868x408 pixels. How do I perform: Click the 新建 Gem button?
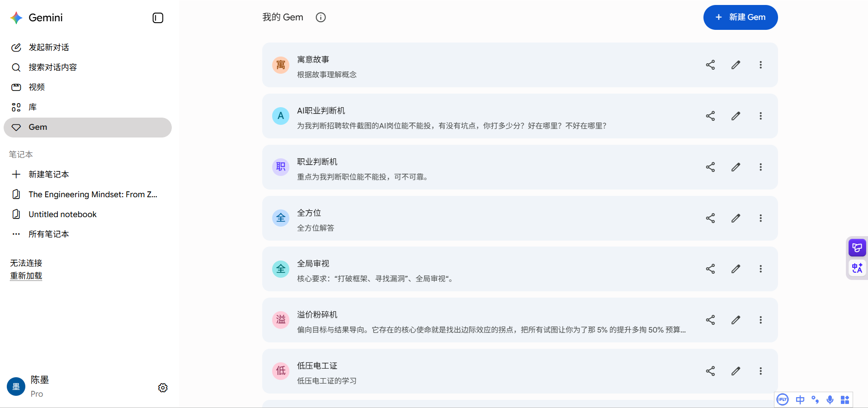point(740,18)
